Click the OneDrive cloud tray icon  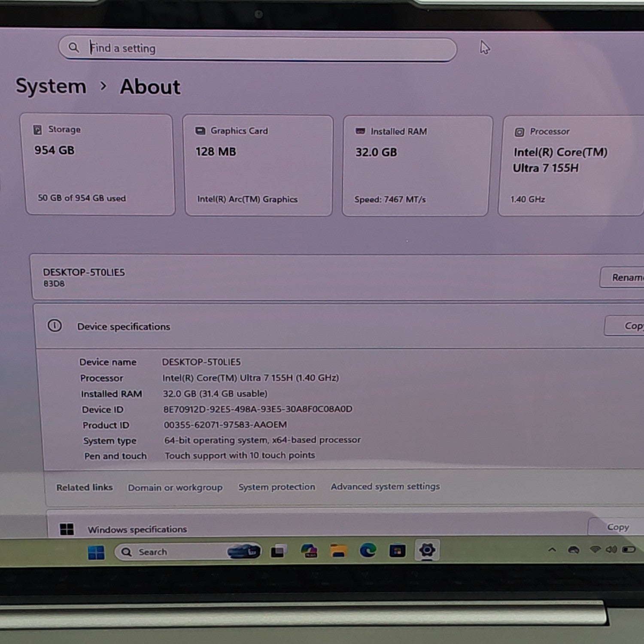[x=574, y=550]
